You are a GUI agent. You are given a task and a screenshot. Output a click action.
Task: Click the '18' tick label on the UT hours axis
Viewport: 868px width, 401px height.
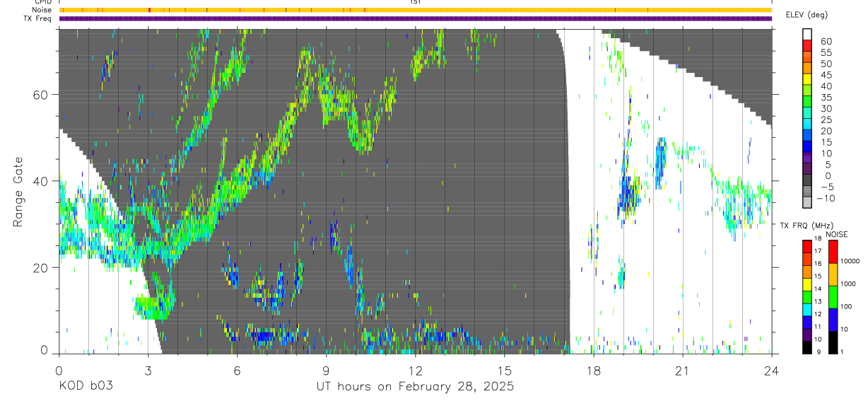coord(593,371)
